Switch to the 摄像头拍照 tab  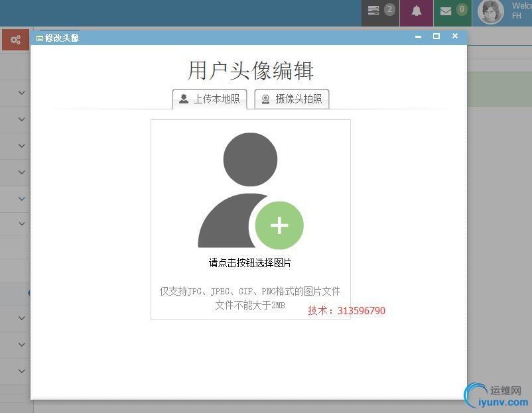point(292,99)
